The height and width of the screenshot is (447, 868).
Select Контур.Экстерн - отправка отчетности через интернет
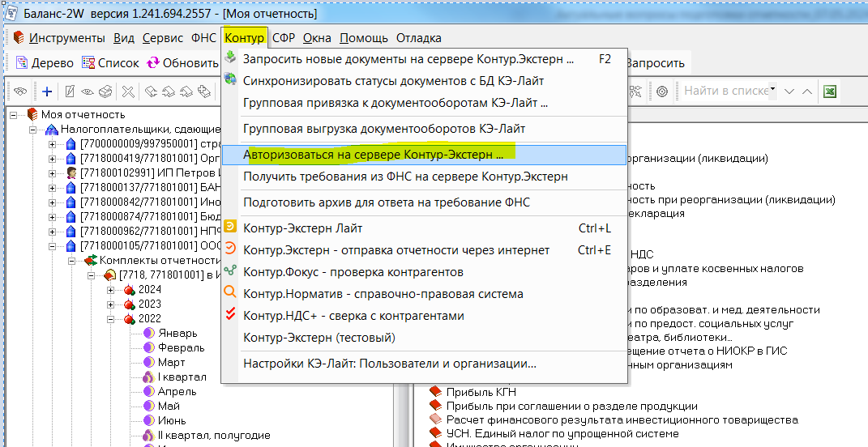tap(424, 250)
